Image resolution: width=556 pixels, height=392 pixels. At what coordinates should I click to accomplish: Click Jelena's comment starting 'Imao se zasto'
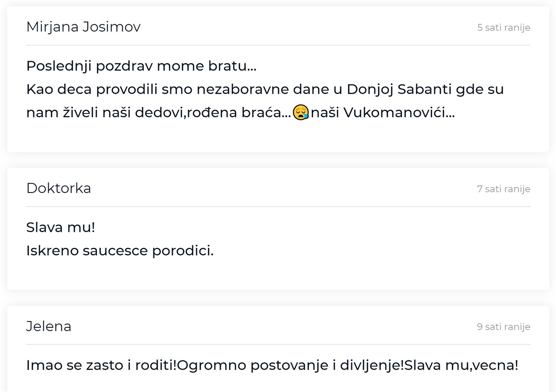tap(272, 365)
